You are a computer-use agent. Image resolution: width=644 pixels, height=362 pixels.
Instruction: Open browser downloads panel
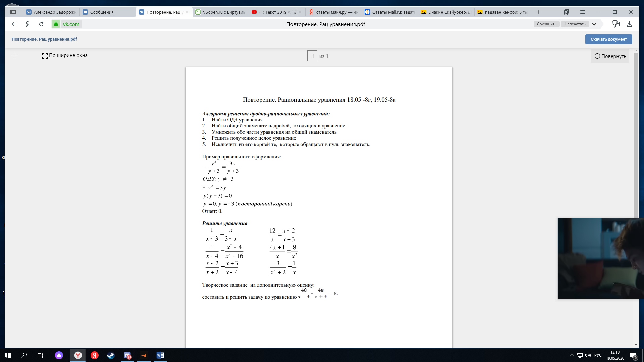(x=630, y=24)
